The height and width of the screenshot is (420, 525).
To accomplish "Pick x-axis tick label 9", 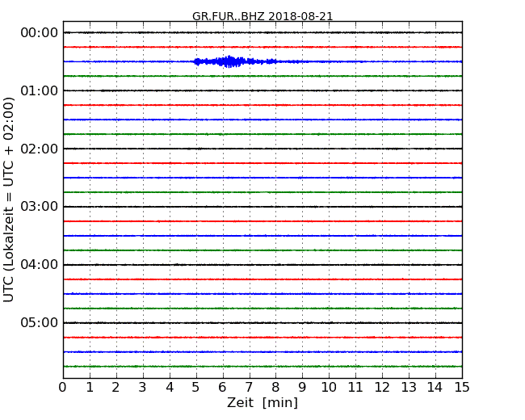I will (302, 388).
